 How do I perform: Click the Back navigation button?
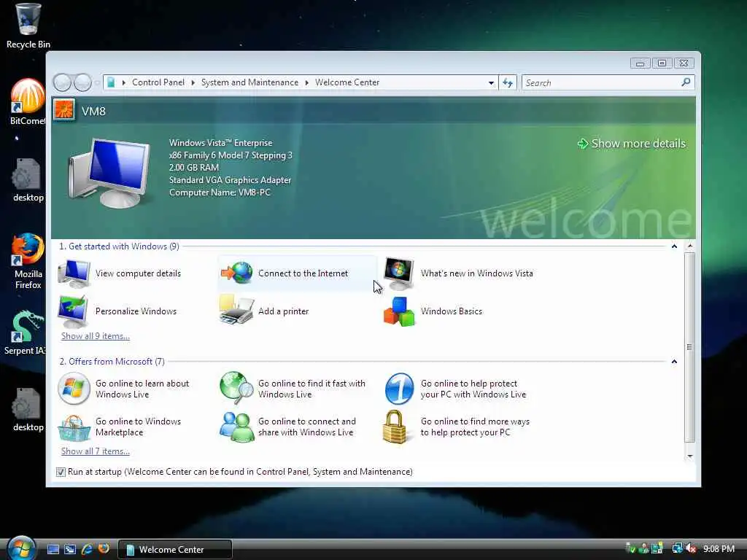pos(62,83)
